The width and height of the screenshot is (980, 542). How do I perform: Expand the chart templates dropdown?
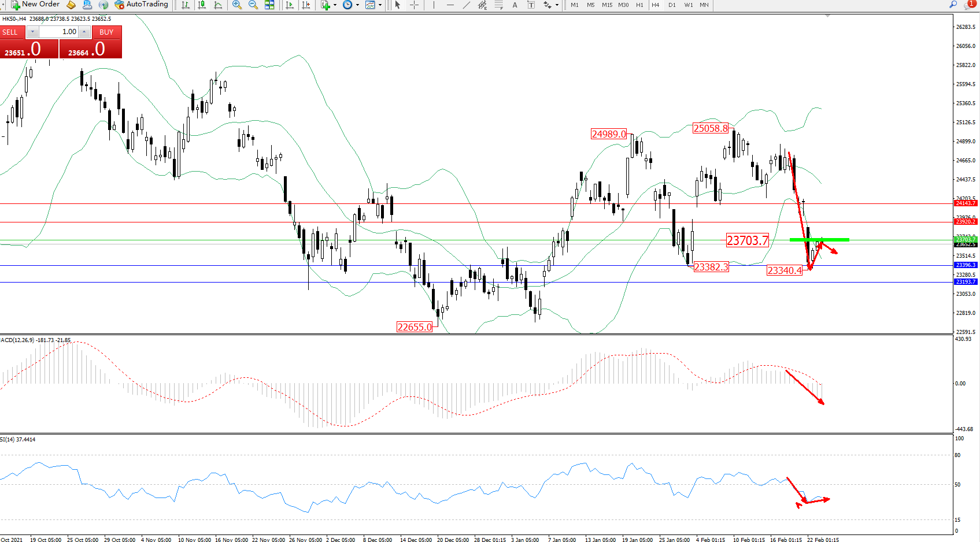380,5
